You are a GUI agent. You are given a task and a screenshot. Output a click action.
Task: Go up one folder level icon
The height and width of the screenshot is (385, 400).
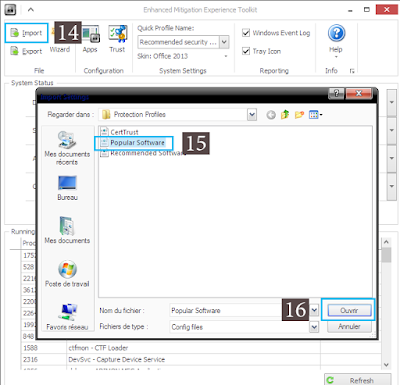coord(285,115)
